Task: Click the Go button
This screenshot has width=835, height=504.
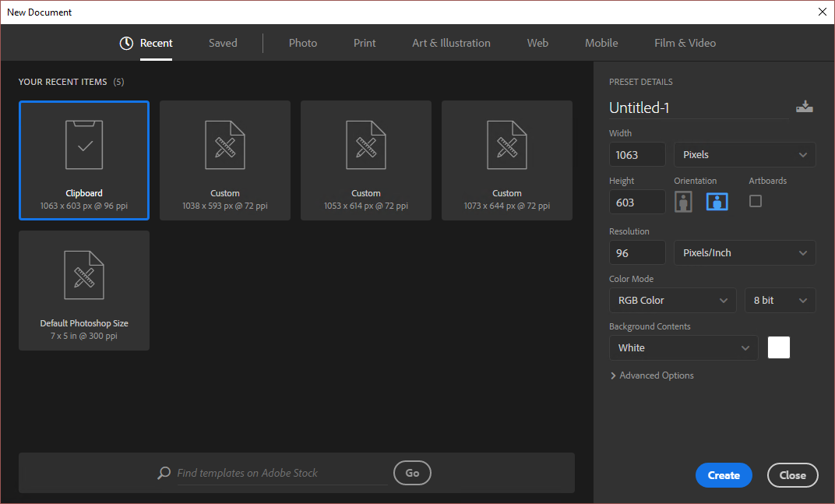Action: pos(412,473)
